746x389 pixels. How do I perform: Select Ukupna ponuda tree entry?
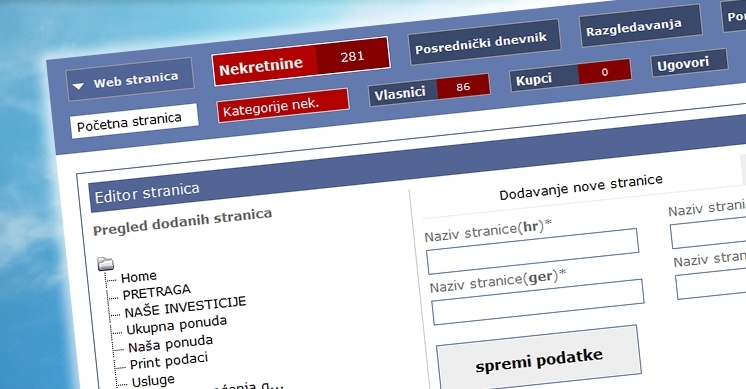click(177, 325)
